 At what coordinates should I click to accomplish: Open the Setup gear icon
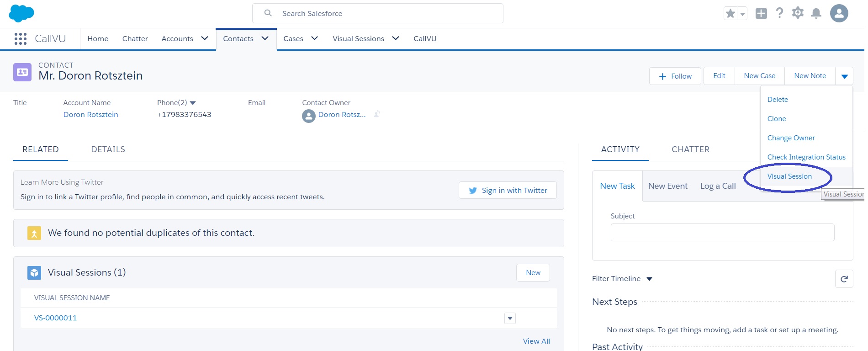798,13
